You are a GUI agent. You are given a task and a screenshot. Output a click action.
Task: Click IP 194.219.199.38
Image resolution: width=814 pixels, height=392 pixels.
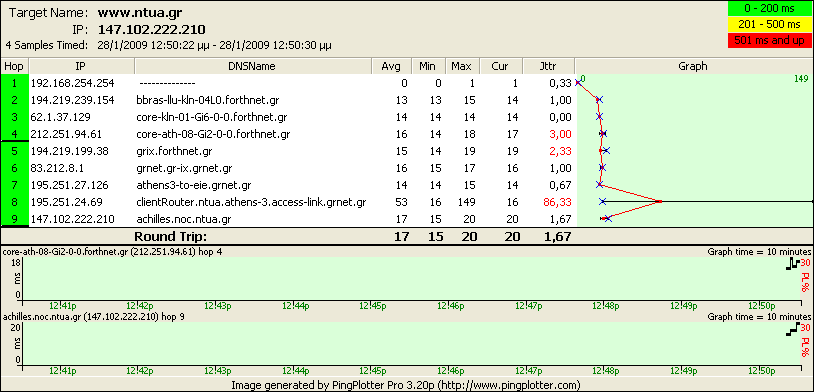click(x=69, y=151)
